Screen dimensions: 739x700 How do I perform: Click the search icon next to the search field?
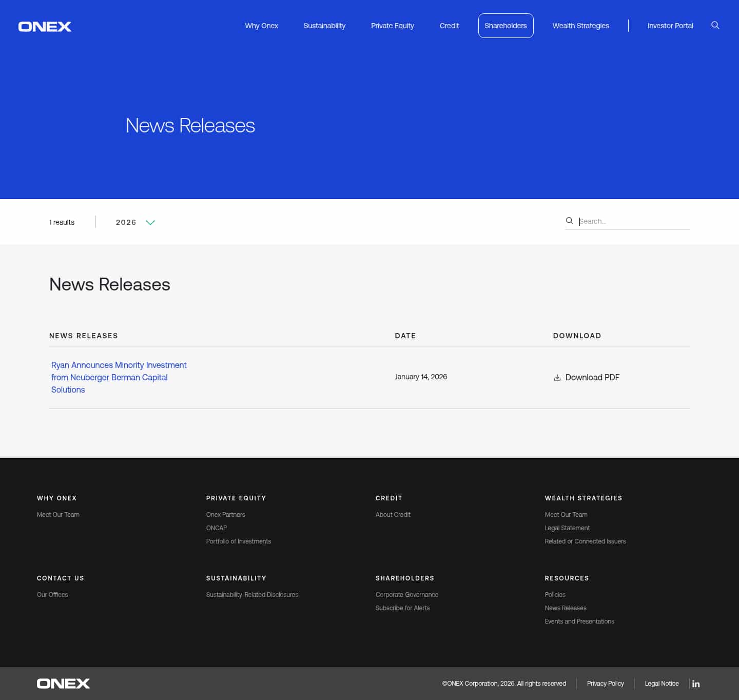click(570, 221)
